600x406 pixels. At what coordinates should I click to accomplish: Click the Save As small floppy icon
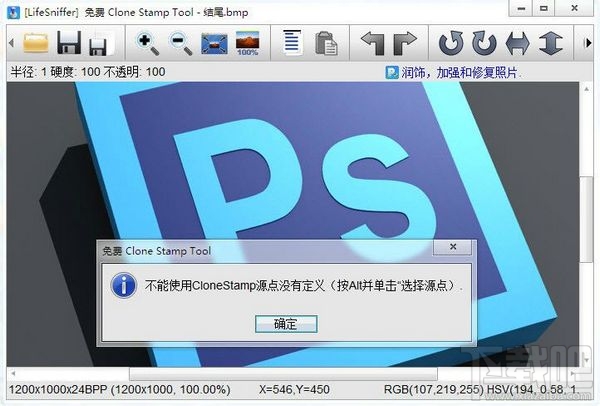pyautogui.click(x=100, y=44)
